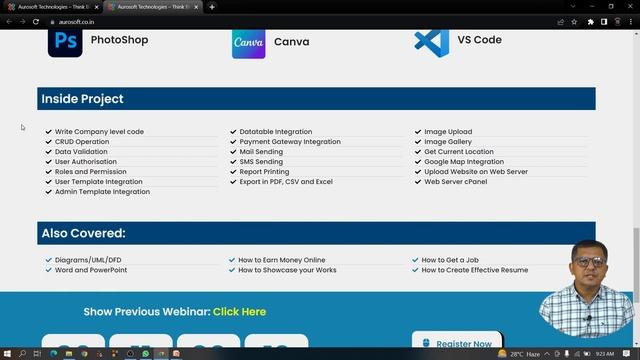Open the notification center icon
The image size is (640, 360).
tap(627, 354)
